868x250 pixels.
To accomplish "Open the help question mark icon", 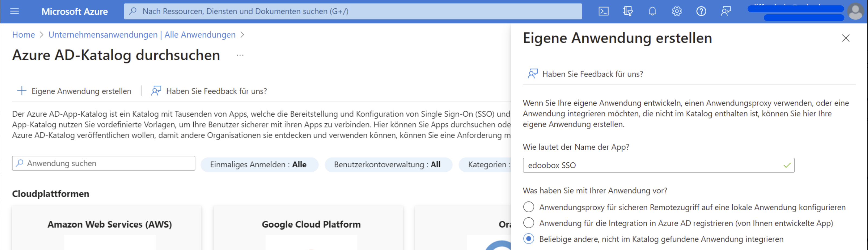I will point(701,11).
